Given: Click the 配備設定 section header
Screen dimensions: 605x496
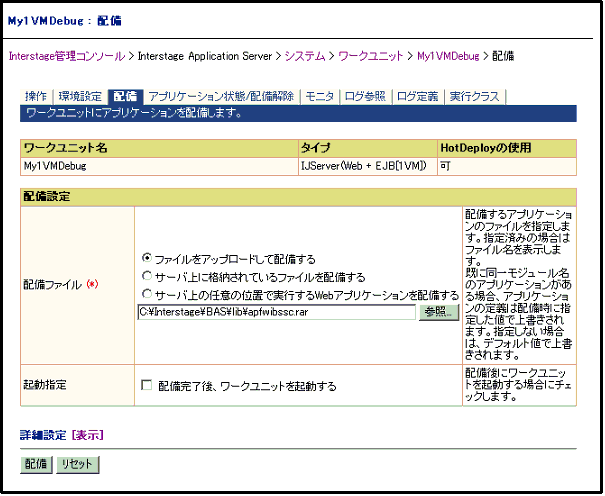Looking at the screenshot, I should click(x=298, y=197).
